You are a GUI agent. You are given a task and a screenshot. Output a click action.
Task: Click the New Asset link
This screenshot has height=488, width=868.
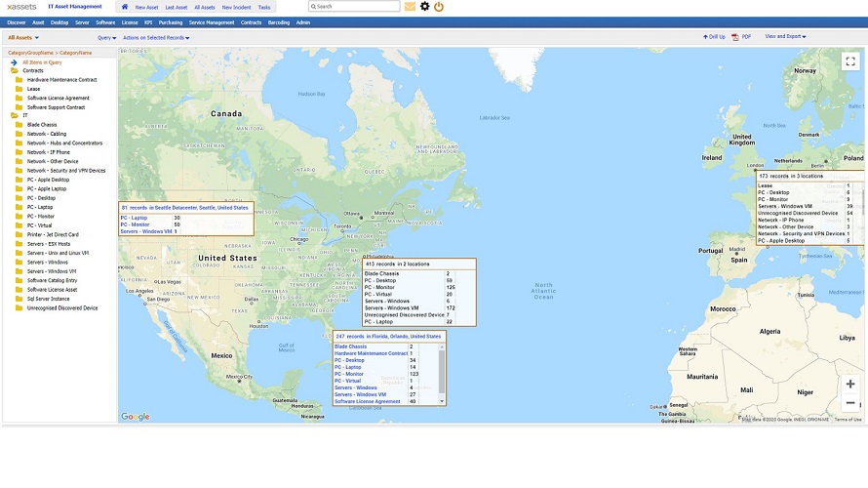point(146,7)
